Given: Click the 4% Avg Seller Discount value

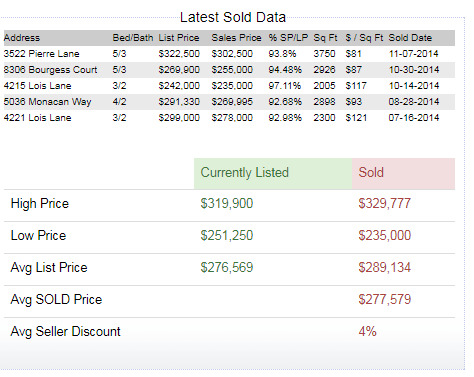Looking at the screenshot, I should pos(367,332).
